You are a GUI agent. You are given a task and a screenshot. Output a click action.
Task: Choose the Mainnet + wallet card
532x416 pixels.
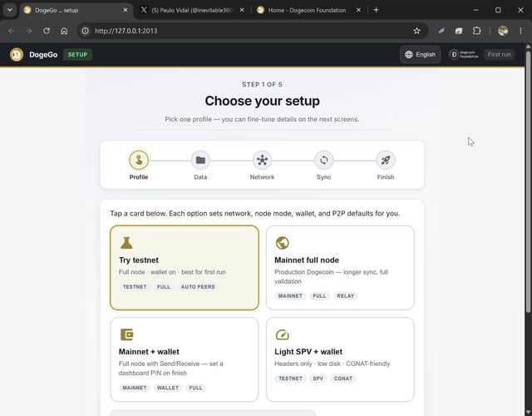[x=185, y=359]
